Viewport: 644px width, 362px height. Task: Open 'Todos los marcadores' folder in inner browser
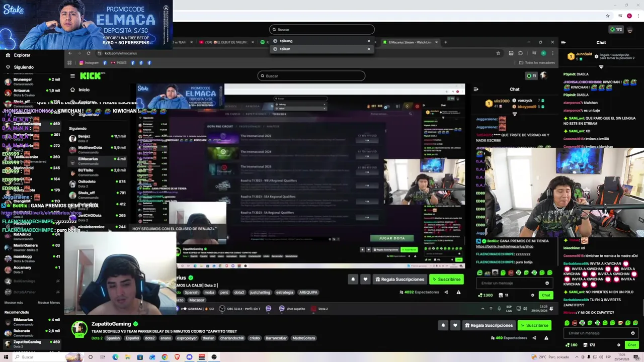536,63
